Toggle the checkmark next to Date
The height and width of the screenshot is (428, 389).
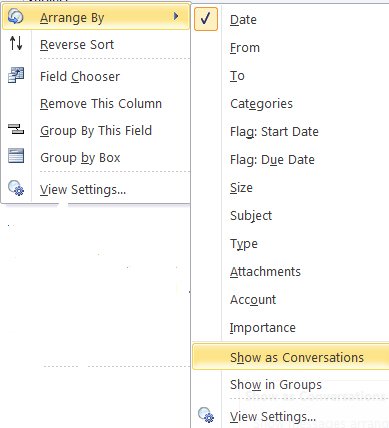pos(206,19)
